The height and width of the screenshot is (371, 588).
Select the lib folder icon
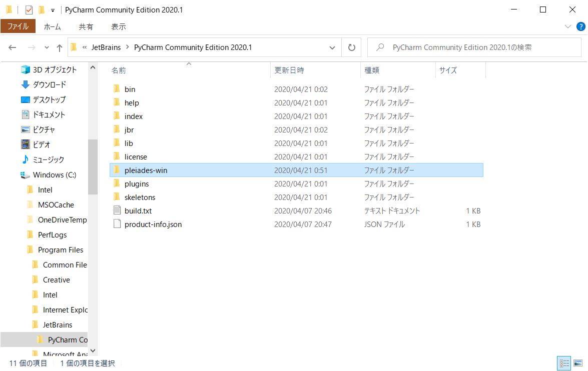[117, 143]
